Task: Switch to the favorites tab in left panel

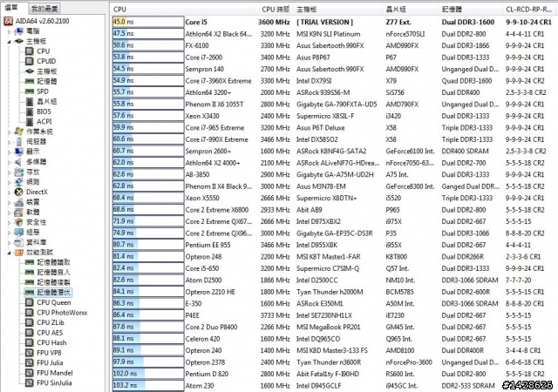Action: (x=44, y=8)
